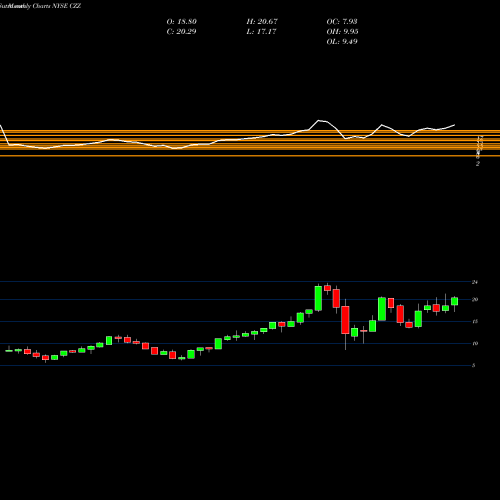
Task: Click the 20 price axis label
Action: [475, 299]
